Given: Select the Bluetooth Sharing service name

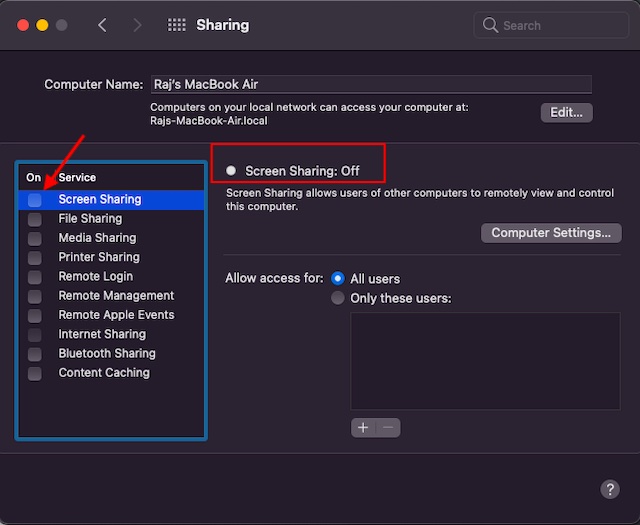Looking at the screenshot, I should (x=107, y=354).
